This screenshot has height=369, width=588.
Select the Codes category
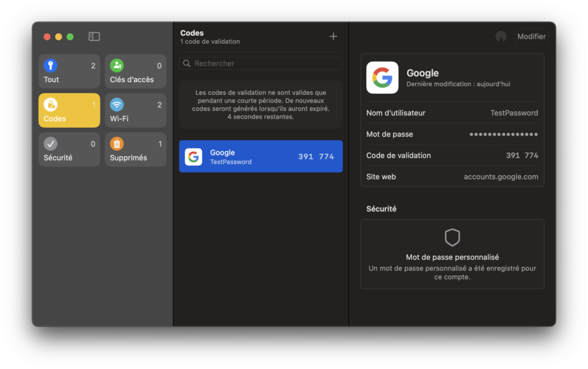click(x=69, y=110)
